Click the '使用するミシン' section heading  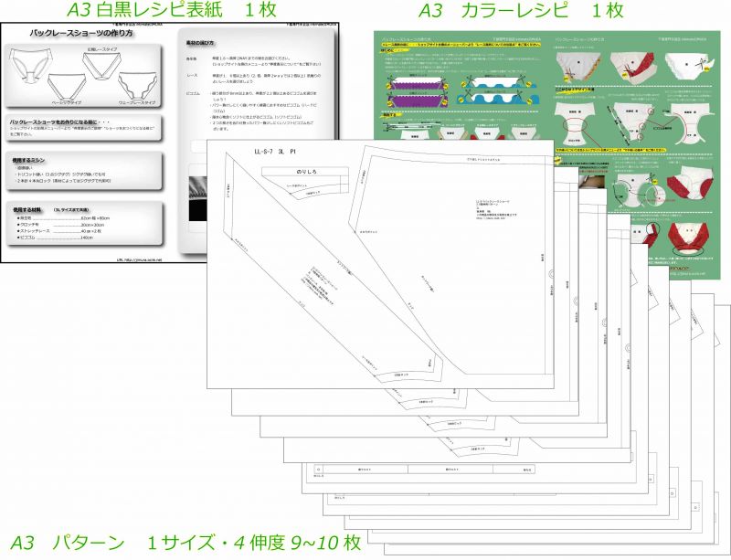(29, 160)
